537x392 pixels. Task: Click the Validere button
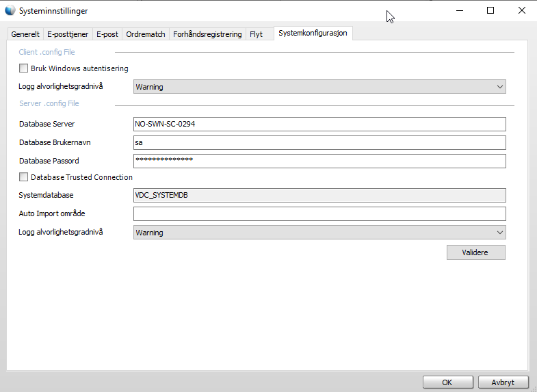click(x=475, y=252)
